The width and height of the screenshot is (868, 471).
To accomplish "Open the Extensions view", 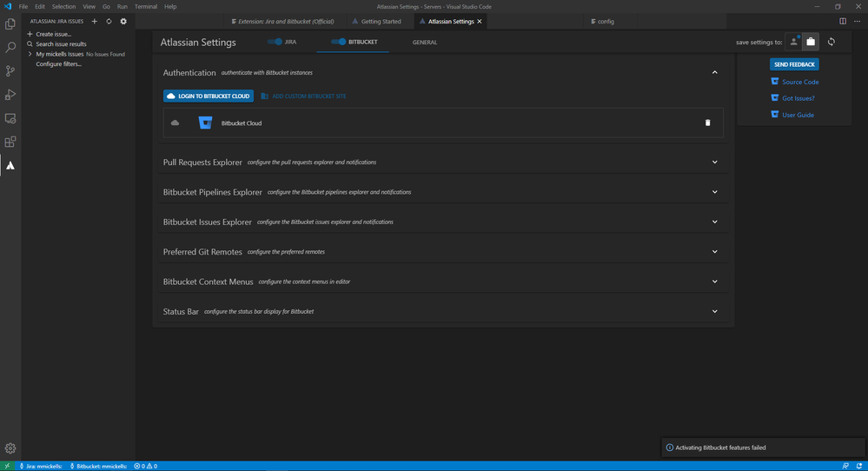I will tap(10, 143).
